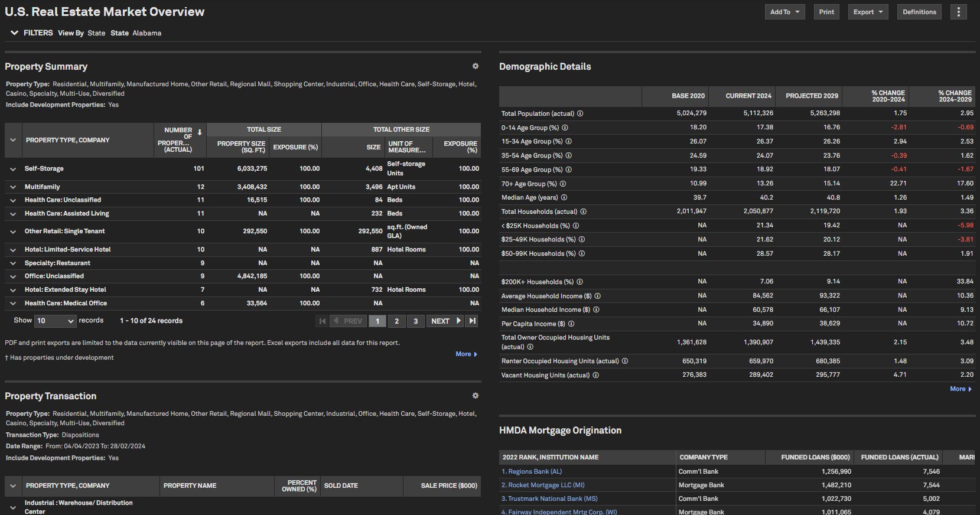Open the three-dot more options menu
Image resolution: width=980 pixels, height=515 pixels.
click(958, 12)
